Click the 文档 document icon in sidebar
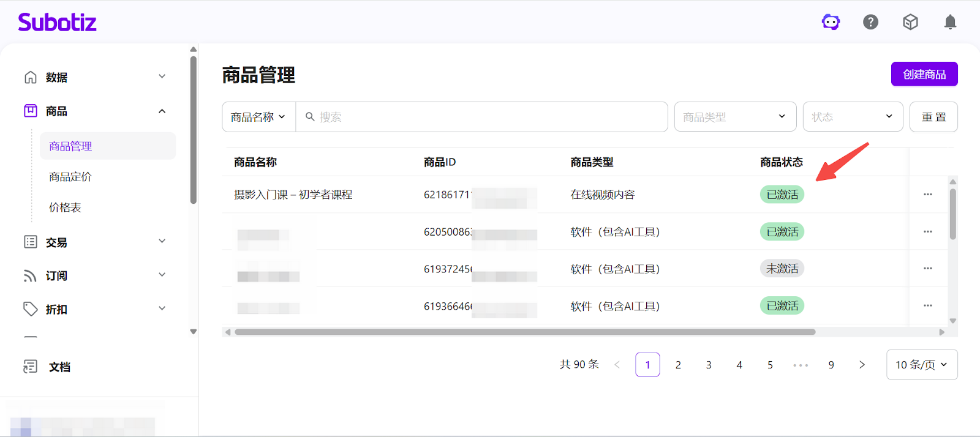This screenshot has height=437, width=980. (x=30, y=367)
